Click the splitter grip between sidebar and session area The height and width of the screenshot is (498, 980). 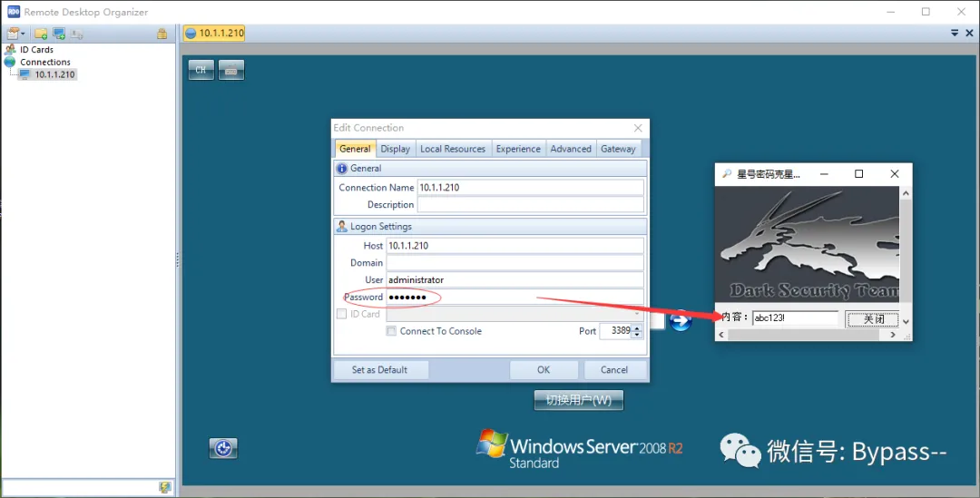pos(178,260)
